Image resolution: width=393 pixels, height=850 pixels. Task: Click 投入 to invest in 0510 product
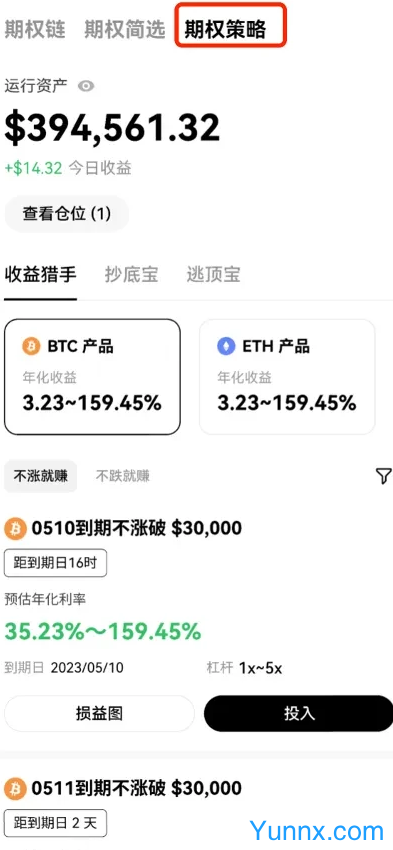tap(299, 713)
